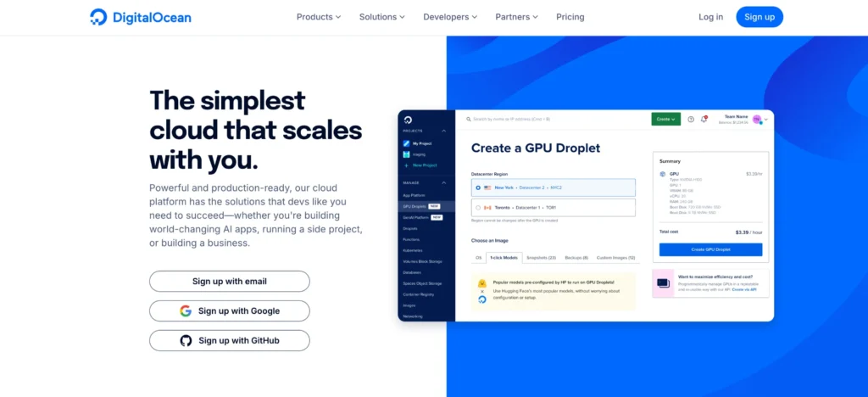Screen dimensions: 868x397
Task: Switch to the Backups (8) tab
Action: (x=576, y=258)
